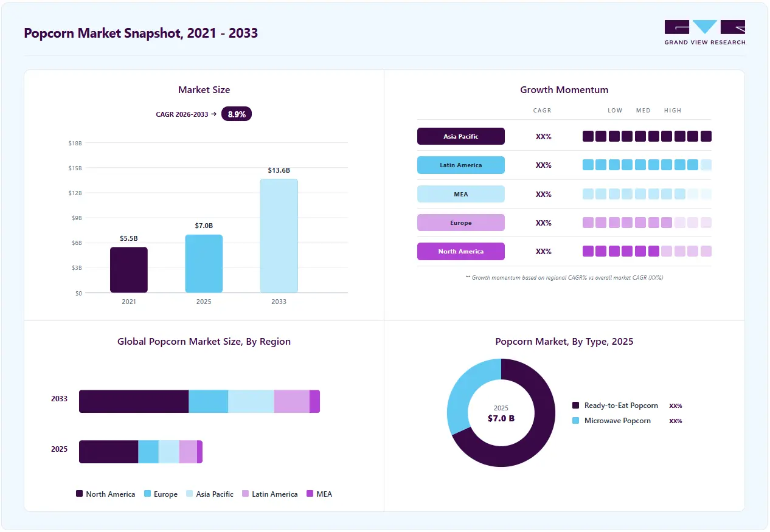Screen dimensions: 770x532
Task: Click the North America region button
Action: [x=460, y=251]
